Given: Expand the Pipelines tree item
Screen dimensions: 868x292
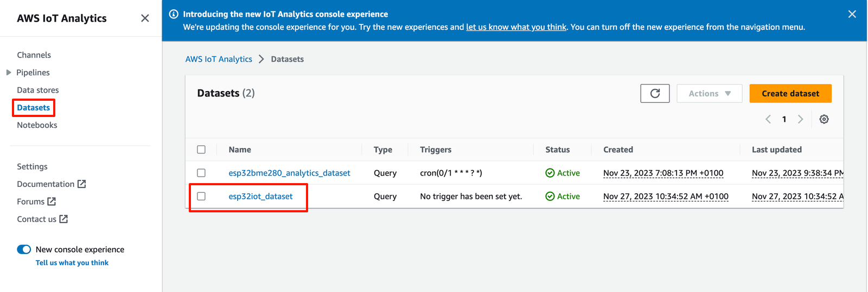Looking at the screenshot, I should click(x=8, y=73).
